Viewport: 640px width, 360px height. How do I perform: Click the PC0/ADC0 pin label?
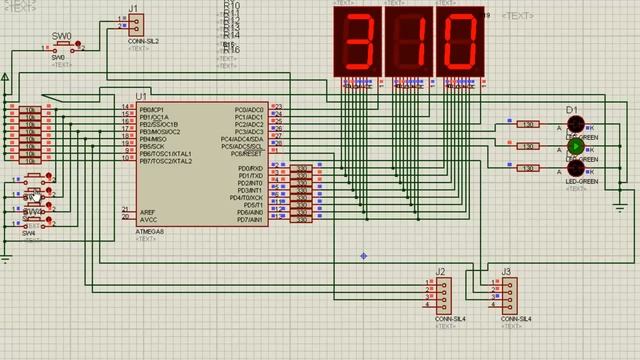[249, 110]
